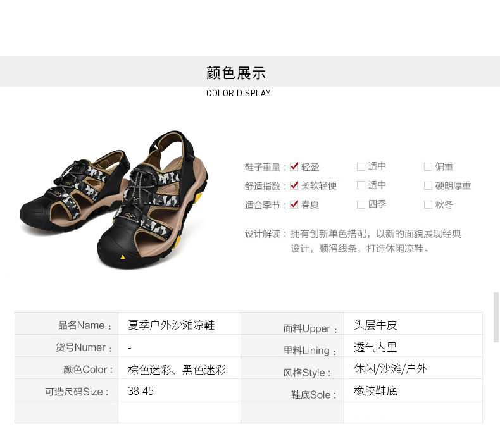Click the 颜色展示 section heading

click(236, 73)
